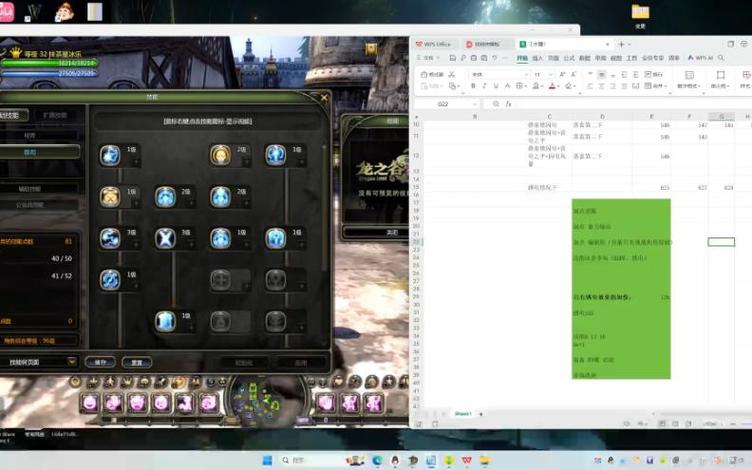Viewport: 752px width, 470px height.
Task: Toggle italic formatting in WPS toolbar
Action: click(486, 86)
